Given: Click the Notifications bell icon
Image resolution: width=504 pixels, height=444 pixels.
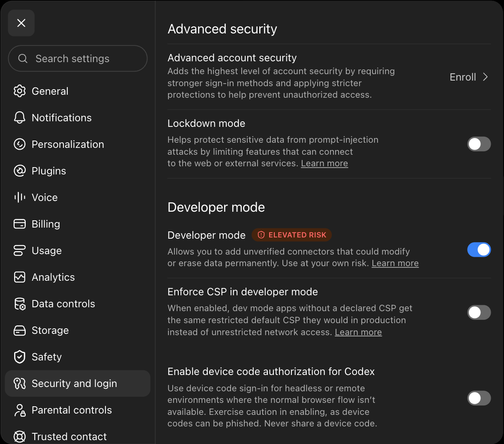Looking at the screenshot, I should [x=20, y=118].
